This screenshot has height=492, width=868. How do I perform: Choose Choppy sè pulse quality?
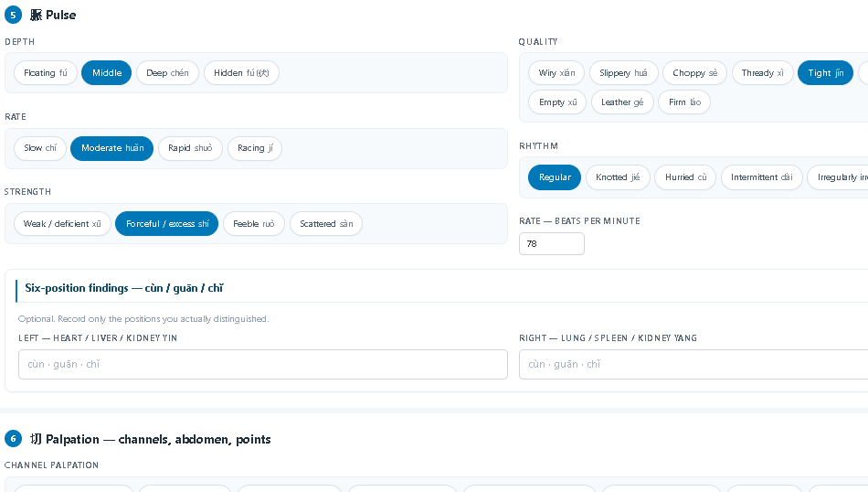pyautogui.click(x=694, y=72)
